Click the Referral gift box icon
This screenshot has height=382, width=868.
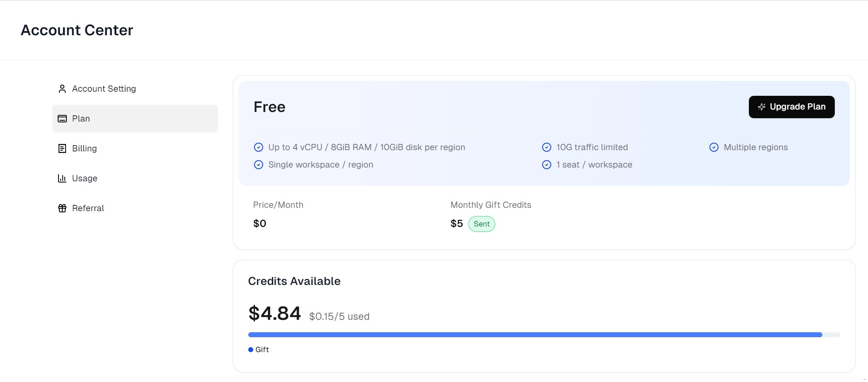point(62,208)
